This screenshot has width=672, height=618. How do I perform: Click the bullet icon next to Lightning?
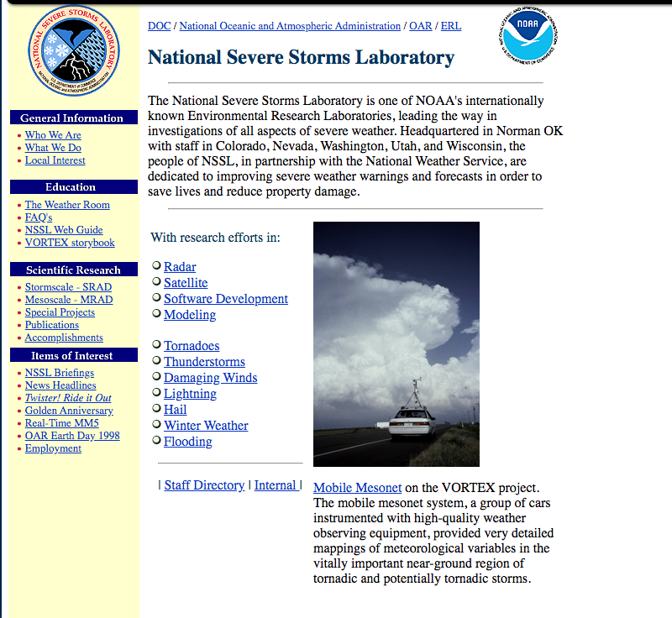point(156,393)
